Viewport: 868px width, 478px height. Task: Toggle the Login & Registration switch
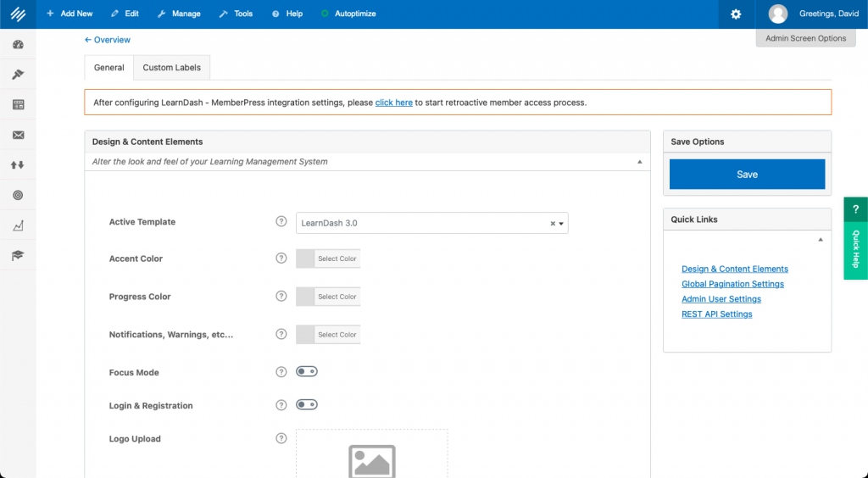click(306, 405)
